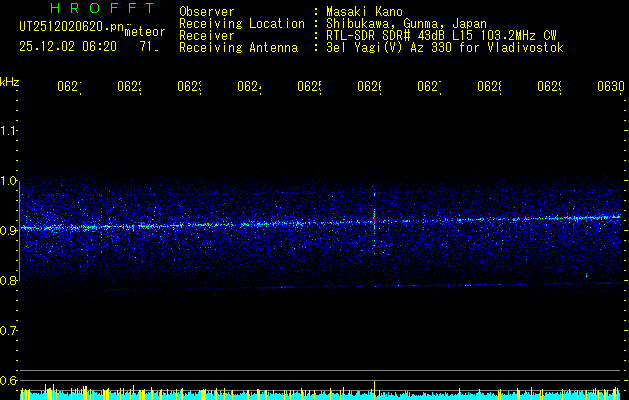Click the 1.0 frequency axis tick

point(9,180)
